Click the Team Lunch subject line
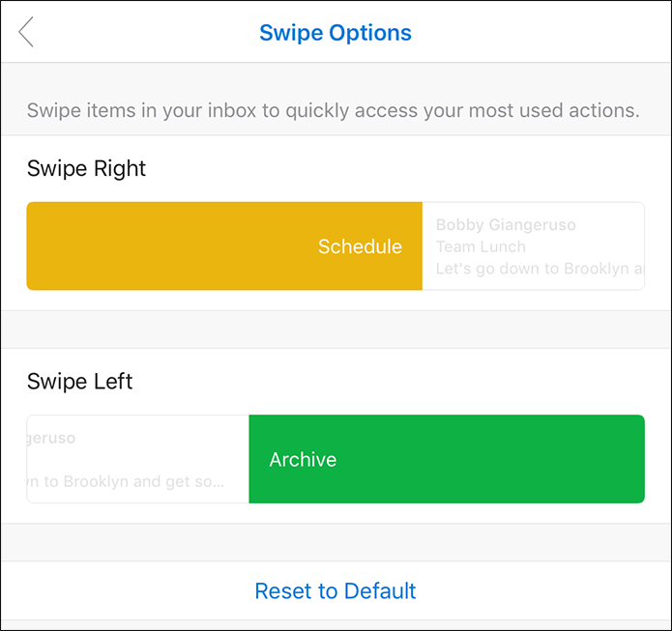Viewport: 672px width, 631px height. pos(481,246)
